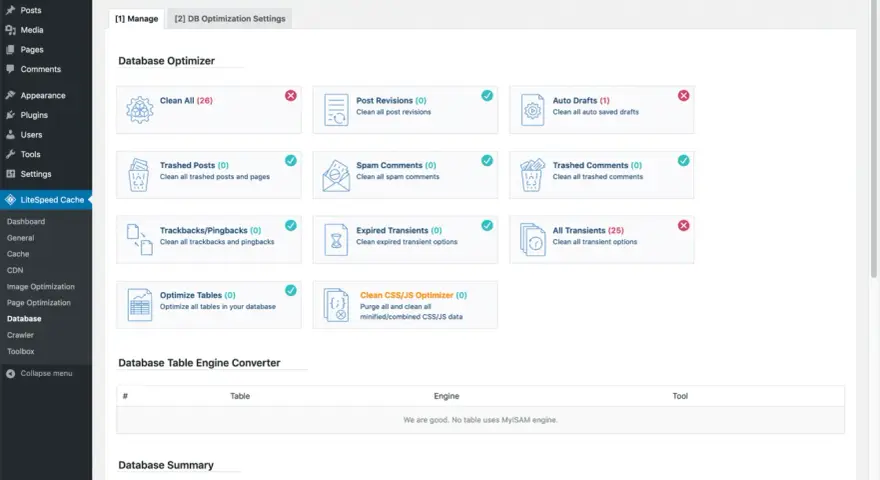Click the Optimize Tables (0) link
Image resolution: width=880 pixels, height=480 pixels.
tap(198, 295)
